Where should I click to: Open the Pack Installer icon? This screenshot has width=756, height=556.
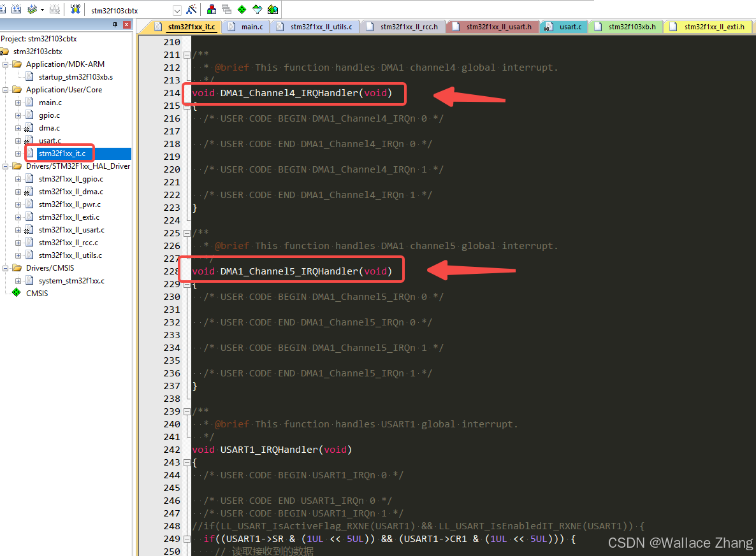(x=273, y=10)
